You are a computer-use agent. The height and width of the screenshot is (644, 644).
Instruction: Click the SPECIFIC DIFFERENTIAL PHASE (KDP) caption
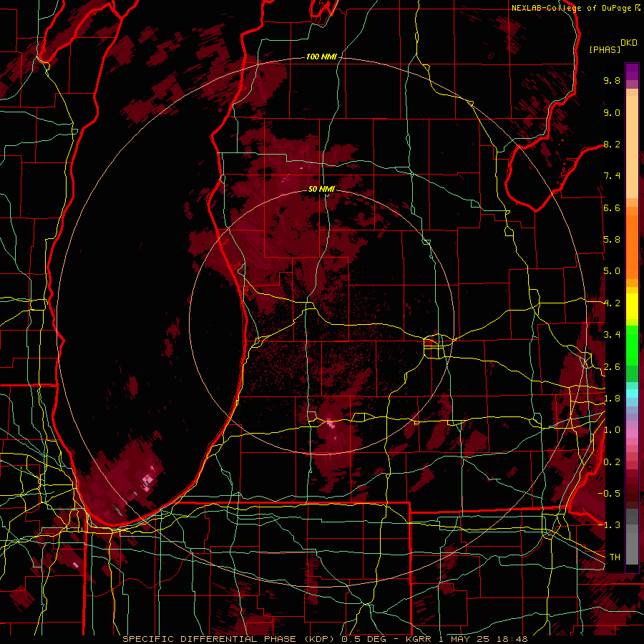[x=230, y=639]
